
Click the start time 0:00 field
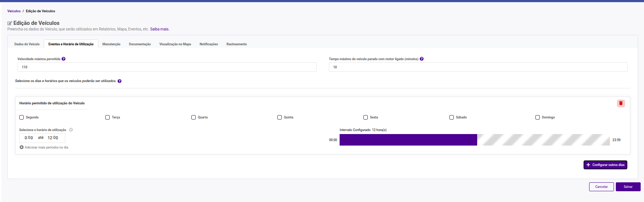(29, 138)
